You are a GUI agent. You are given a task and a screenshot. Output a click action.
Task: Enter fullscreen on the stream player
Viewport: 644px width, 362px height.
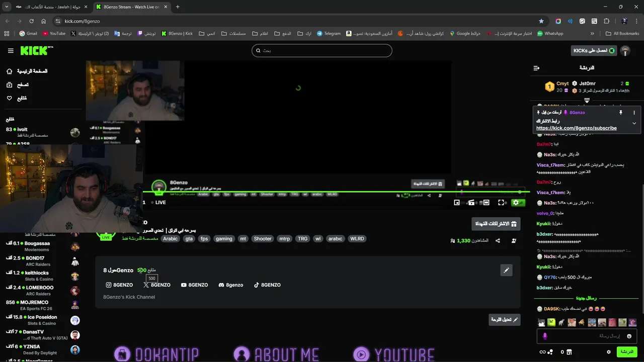click(x=501, y=203)
